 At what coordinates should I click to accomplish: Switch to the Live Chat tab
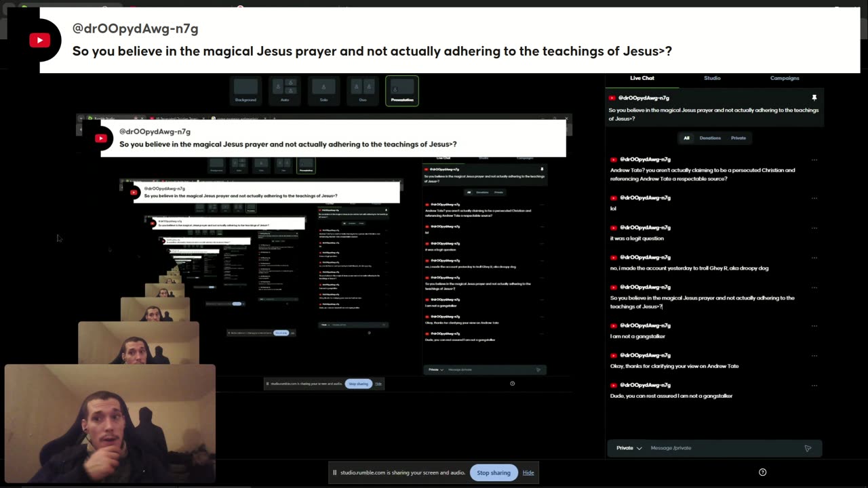642,78
